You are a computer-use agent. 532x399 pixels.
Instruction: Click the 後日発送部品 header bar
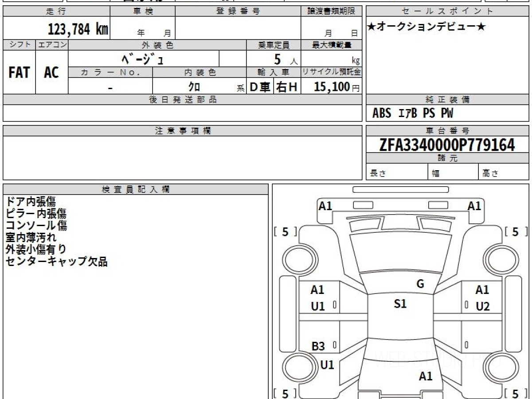(183, 100)
